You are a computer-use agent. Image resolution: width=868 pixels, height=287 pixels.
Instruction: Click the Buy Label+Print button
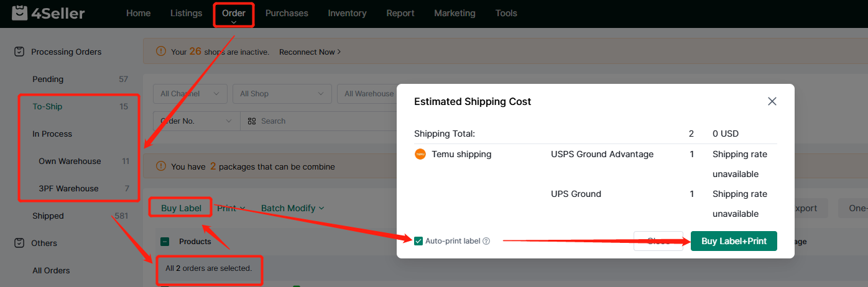click(733, 241)
